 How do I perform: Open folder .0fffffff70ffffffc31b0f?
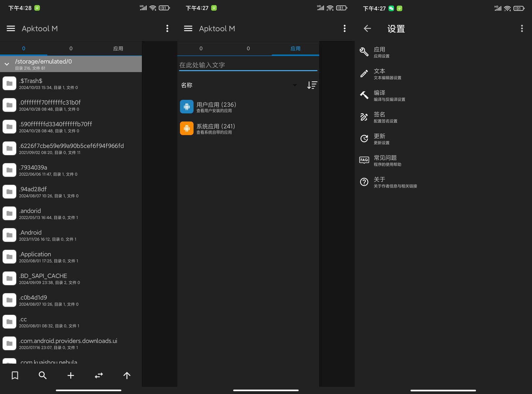[x=71, y=105]
